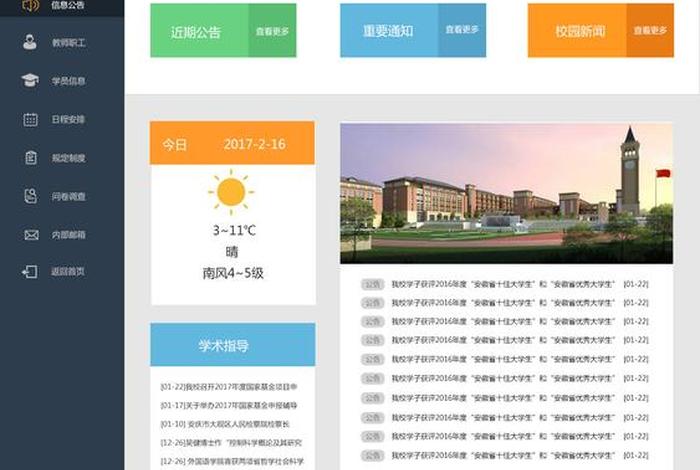
Task: Click the 今日 2017-2-16 date header
Action: (x=232, y=143)
